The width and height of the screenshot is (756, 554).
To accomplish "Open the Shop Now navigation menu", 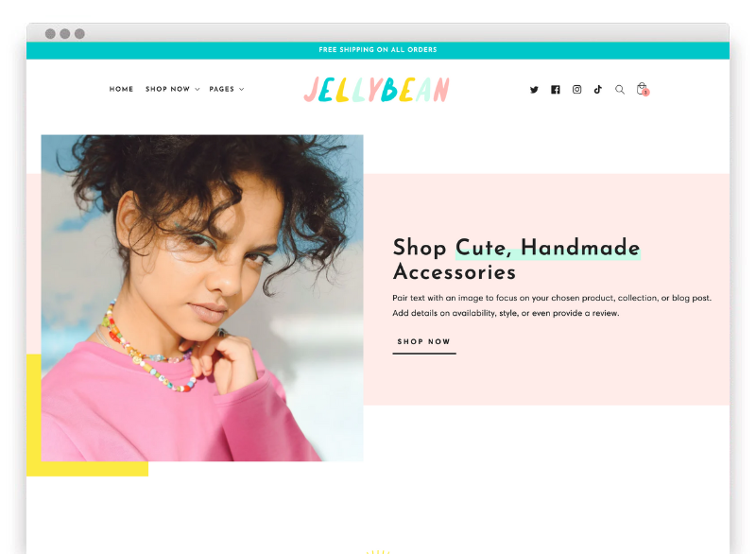I will pos(168,89).
